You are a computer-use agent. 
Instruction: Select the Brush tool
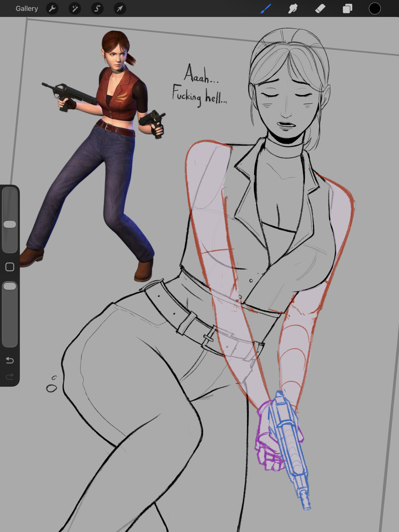[x=266, y=9]
